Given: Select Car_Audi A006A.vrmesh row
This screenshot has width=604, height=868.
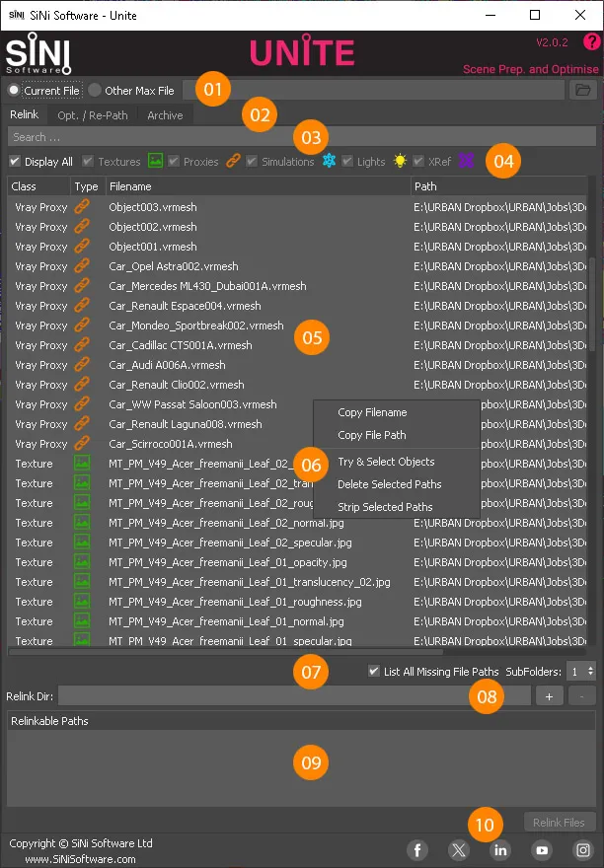Looking at the screenshot, I should click(x=297, y=365).
